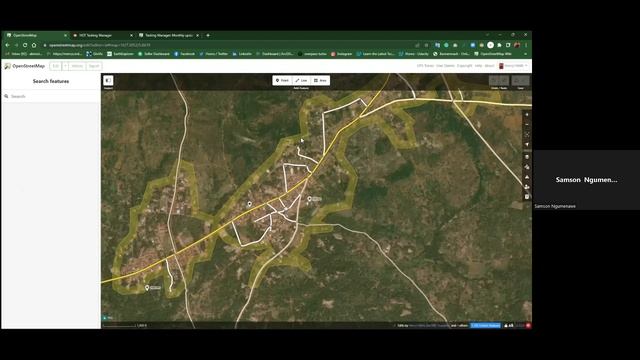This screenshot has width=640, height=360.
Task: Open the Facebook bookmark
Action: pos(184,54)
